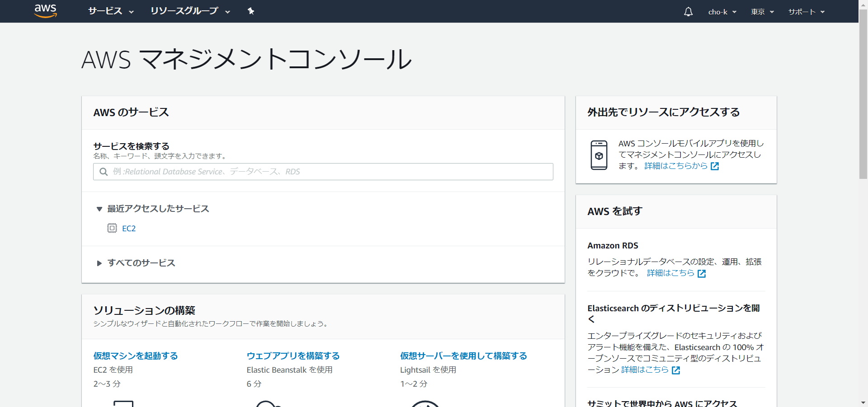Click external link icon after 詳細はこちらから
This screenshot has width=868, height=407.
tap(715, 166)
